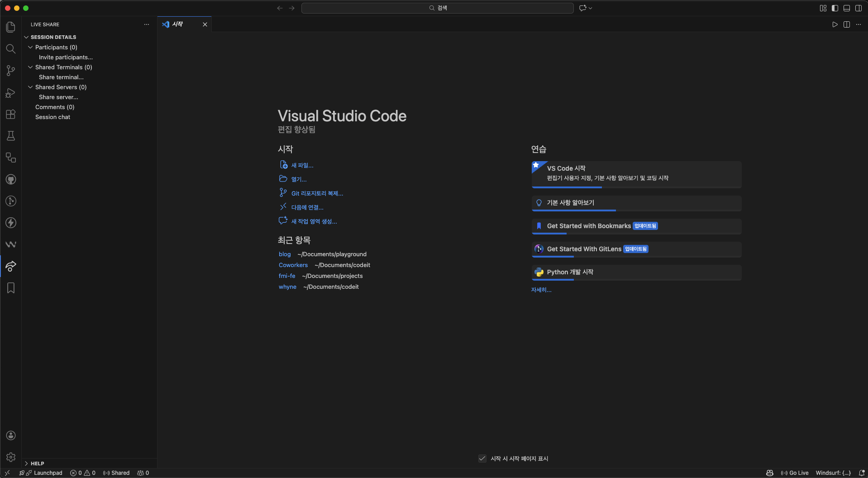Click the search box in the title bar
This screenshot has height=478, width=868.
437,8
